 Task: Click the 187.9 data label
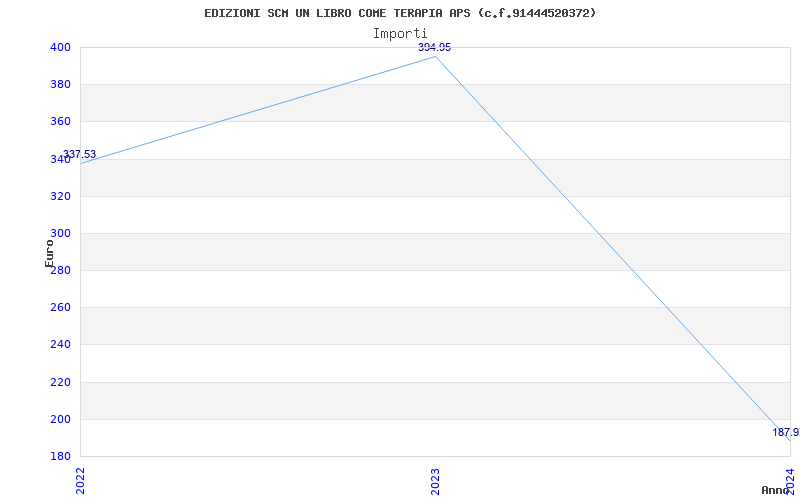pyautogui.click(x=786, y=433)
